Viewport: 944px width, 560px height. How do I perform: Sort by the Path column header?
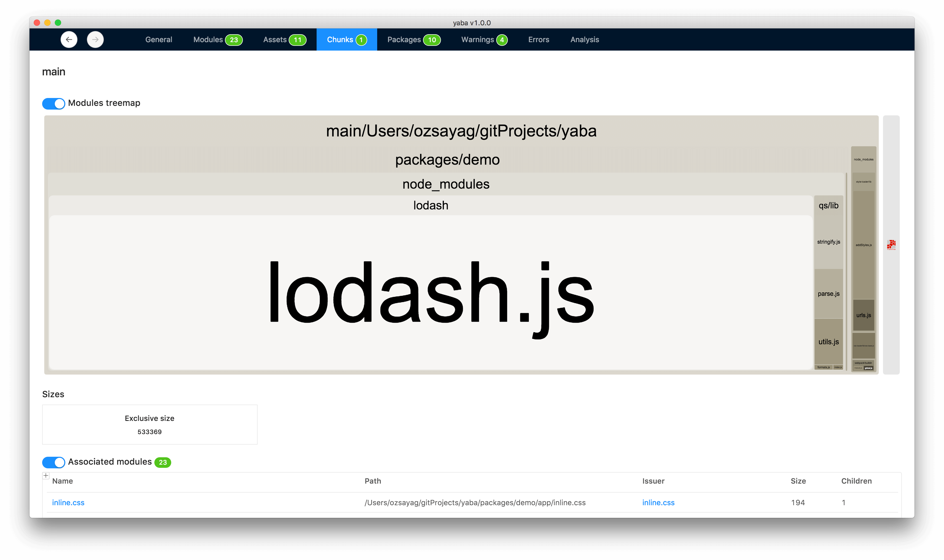(373, 481)
